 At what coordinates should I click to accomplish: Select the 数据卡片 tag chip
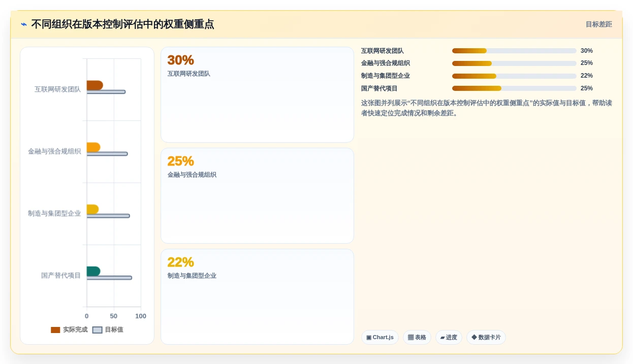click(x=486, y=337)
